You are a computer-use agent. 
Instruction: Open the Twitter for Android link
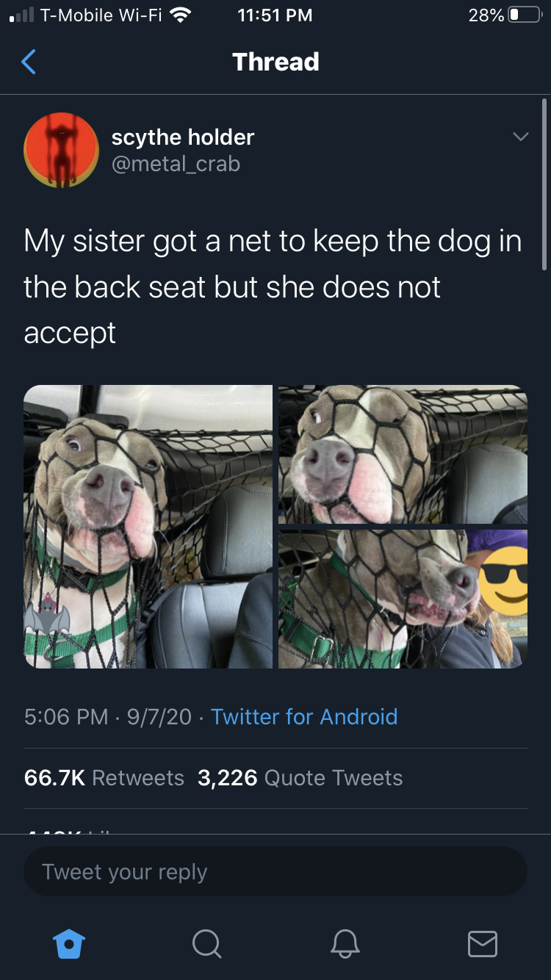click(x=304, y=716)
